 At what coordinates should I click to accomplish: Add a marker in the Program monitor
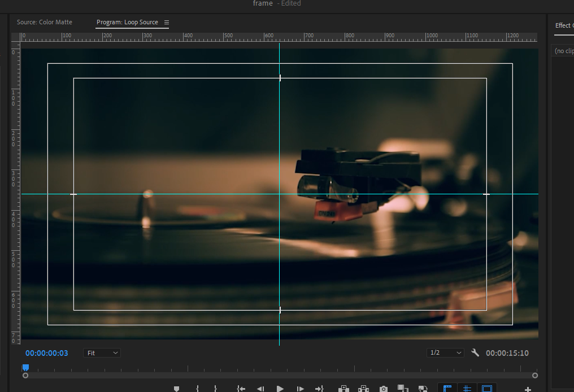tap(176, 389)
